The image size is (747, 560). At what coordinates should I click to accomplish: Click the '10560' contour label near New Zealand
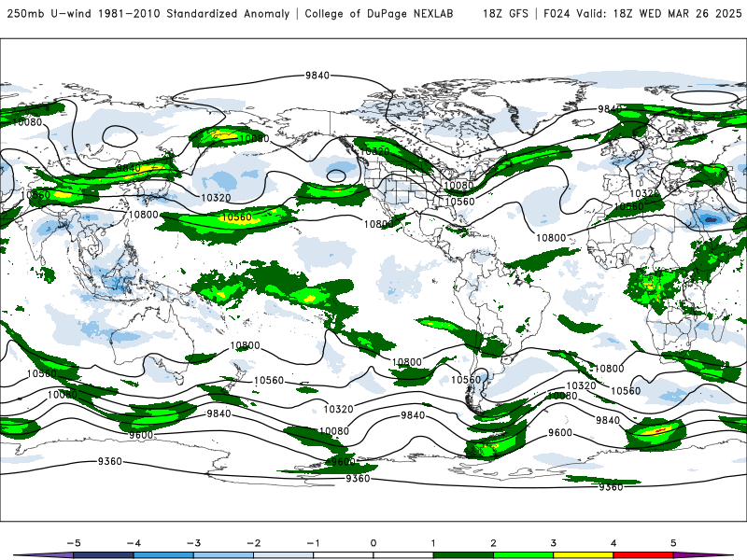pos(269,380)
